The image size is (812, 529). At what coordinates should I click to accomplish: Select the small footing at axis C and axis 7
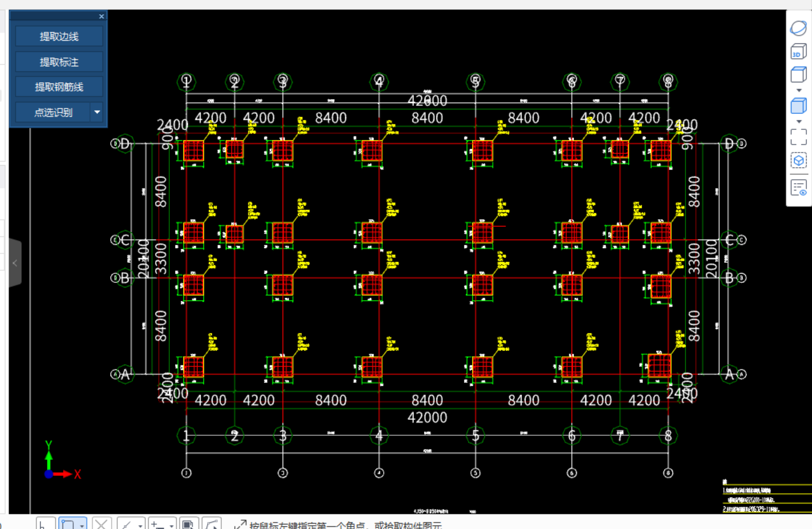coord(620,234)
